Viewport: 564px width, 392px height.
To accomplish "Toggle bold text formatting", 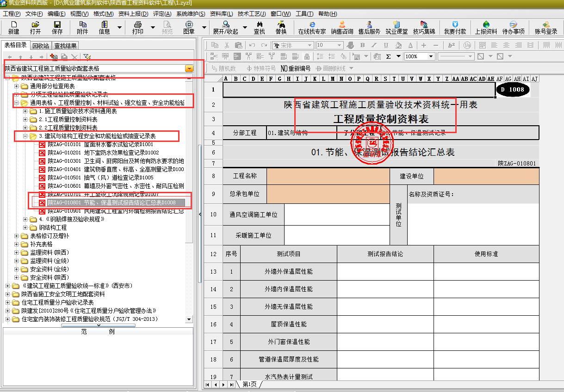I will pos(362,45).
